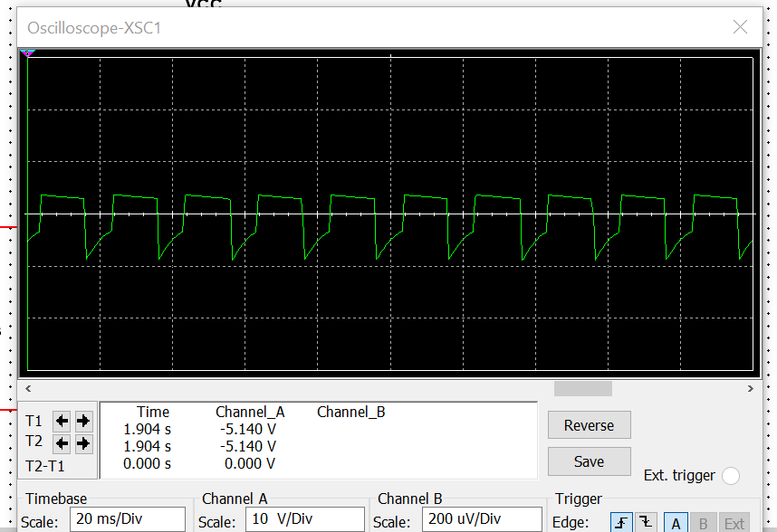Click the T1 cursor marker at top
The width and height of the screenshot is (777, 532).
pos(28,53)
